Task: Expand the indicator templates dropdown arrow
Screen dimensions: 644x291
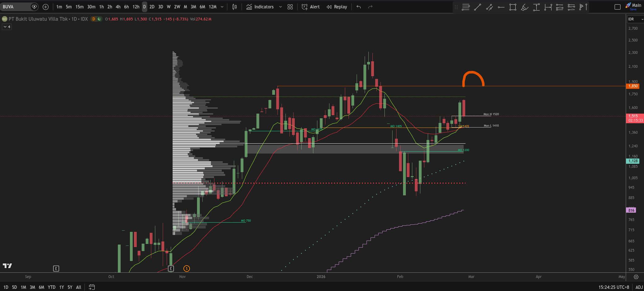Action: pos(281,7)
